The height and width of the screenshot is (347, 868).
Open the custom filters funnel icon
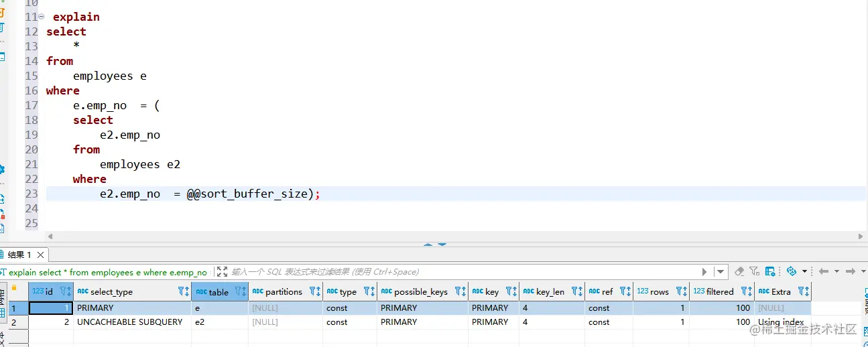pos(755,271)
